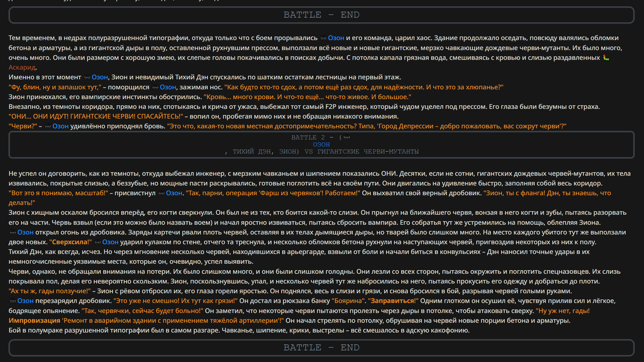Click the glasses icon after "Черви?" –

pos(48,126)
